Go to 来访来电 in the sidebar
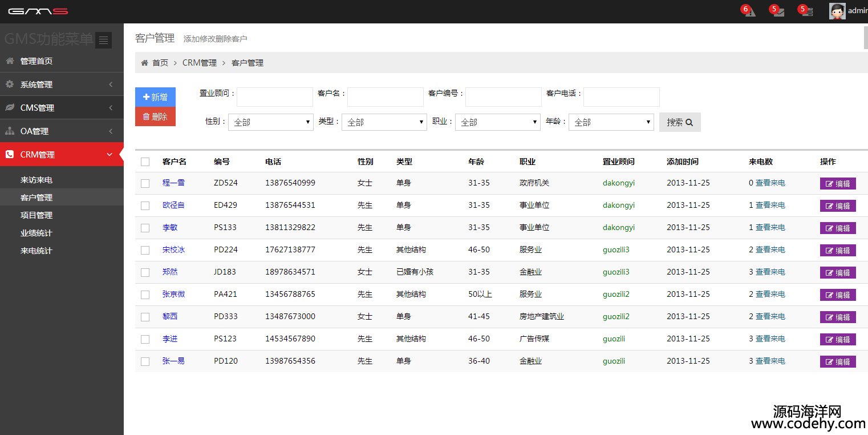Screen dimensions: 868x435 point(36,180)
